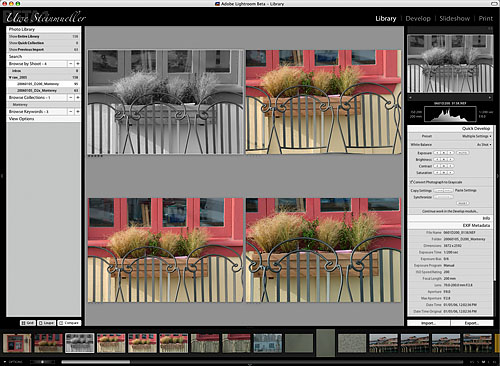This screenshot has width=500, height=366.
Task: Open White Balance As Shot dropdown
Action: pyautogui.click(x=484, y=145)
